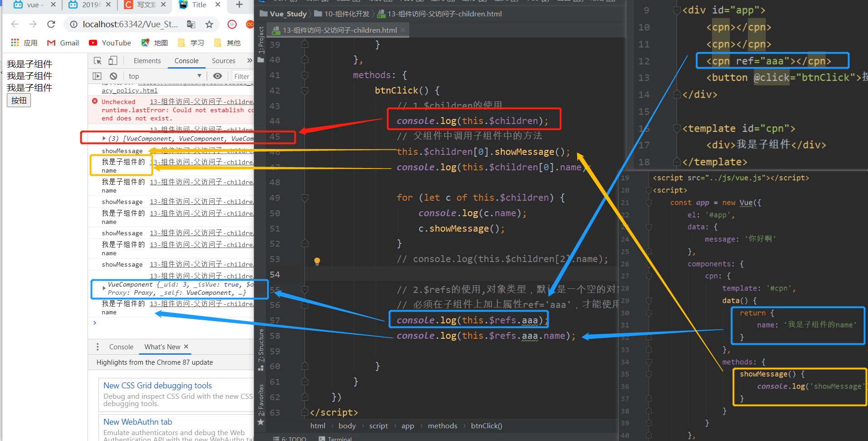This screenshot has height=441, width=868.
Task: Click the yellow lightbulb intention icon
Action: tap(317, 261)
